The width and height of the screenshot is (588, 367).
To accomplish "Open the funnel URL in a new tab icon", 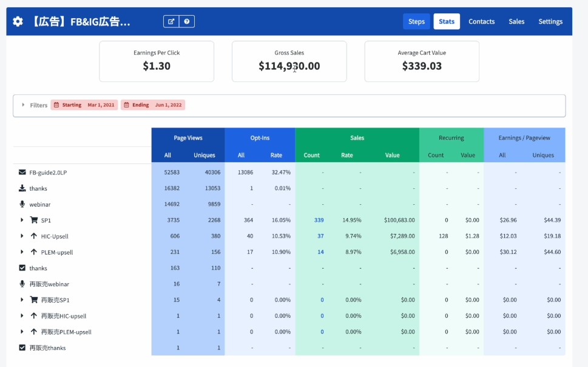I will (171, 21).
